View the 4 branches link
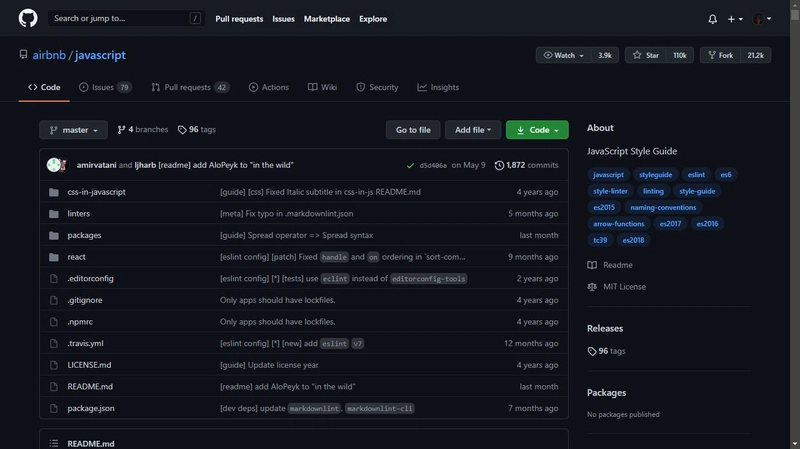Viewport: 800px width, 449px height. 142,130
